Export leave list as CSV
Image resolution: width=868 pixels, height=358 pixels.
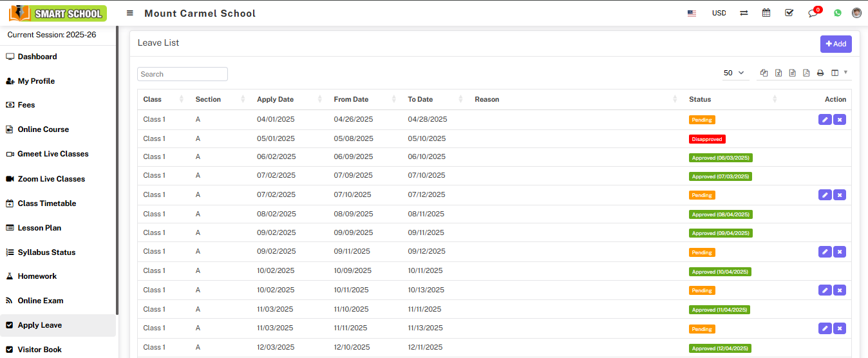coord(793,73)
